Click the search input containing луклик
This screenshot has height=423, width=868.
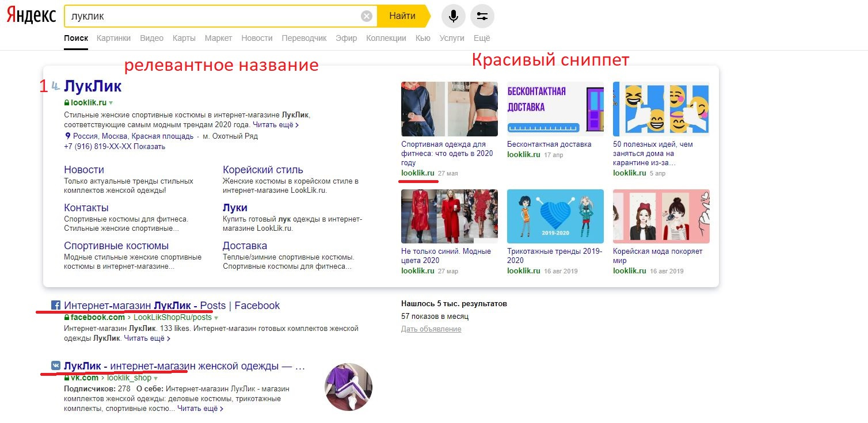point(213,16)
